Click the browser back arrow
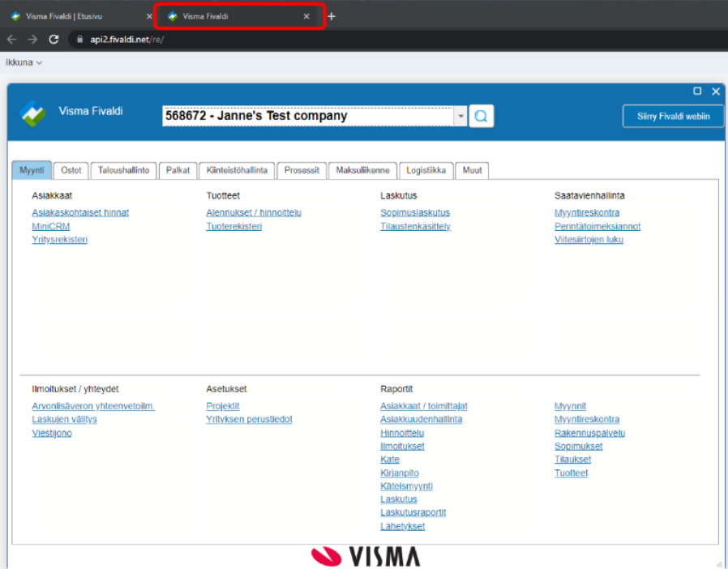 (x=11, y=38)
